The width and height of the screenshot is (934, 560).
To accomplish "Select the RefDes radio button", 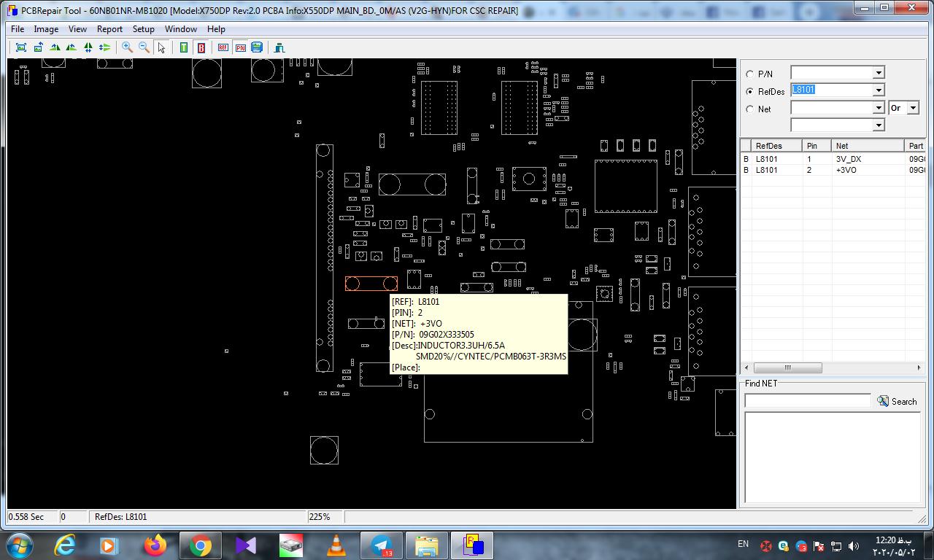I will 749,92.
